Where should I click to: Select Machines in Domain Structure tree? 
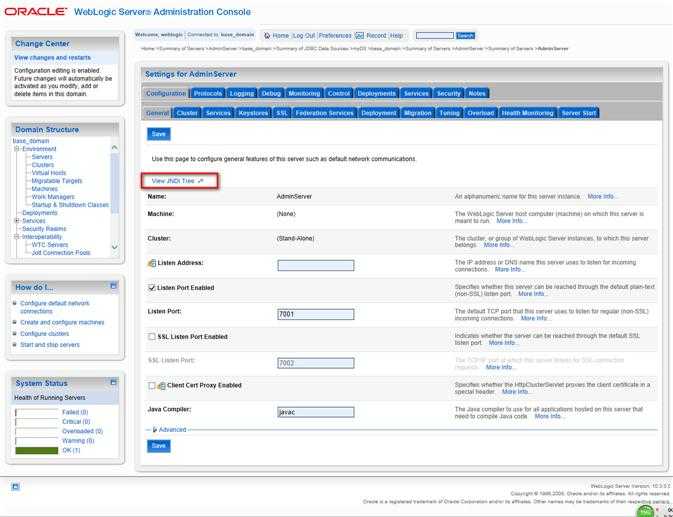click(x=45, y=189)
